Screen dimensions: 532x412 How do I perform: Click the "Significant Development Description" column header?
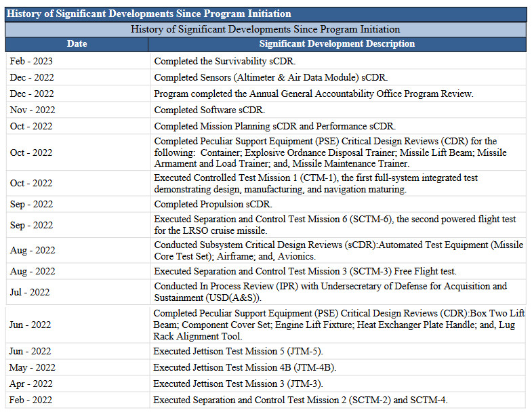[337, 44]
